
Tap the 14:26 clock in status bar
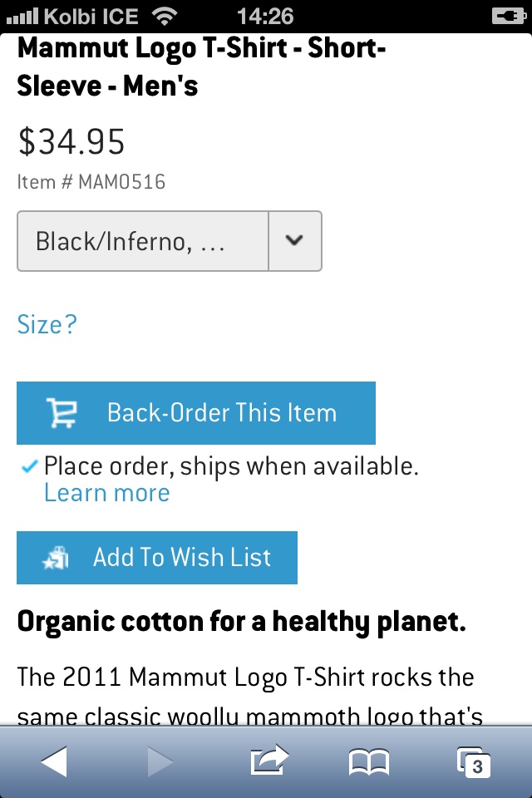(x=265, y=16)
